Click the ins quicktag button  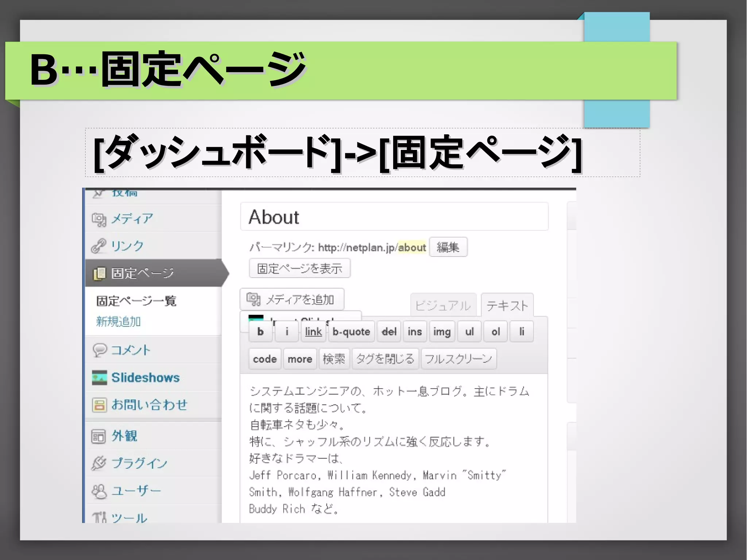point(415,332)
